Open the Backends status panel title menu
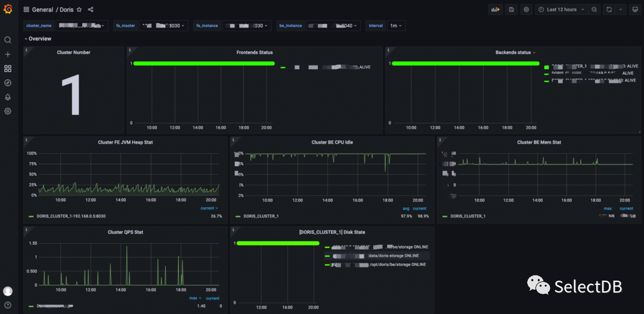Viewport: 644px width, 314px height. point(515,52)
